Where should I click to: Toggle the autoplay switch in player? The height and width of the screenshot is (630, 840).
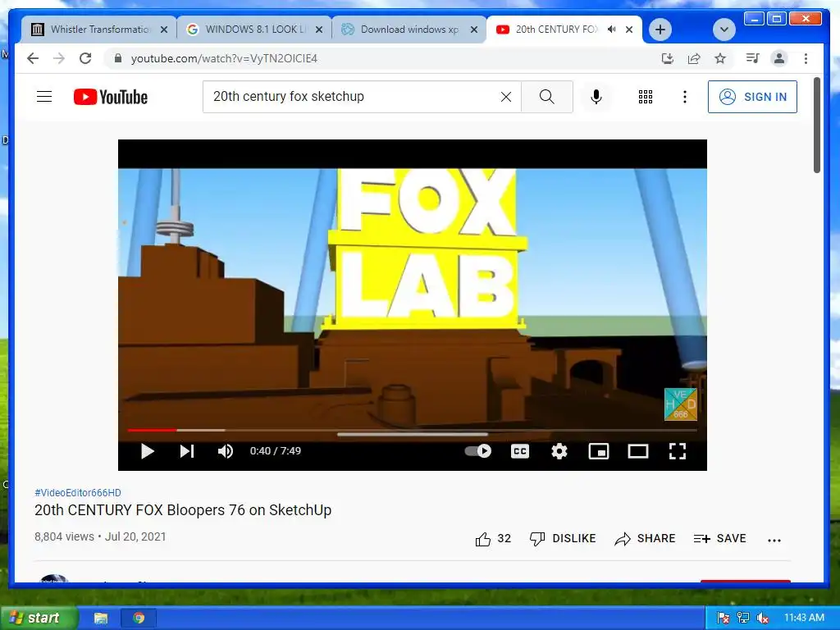pos(478,451)
